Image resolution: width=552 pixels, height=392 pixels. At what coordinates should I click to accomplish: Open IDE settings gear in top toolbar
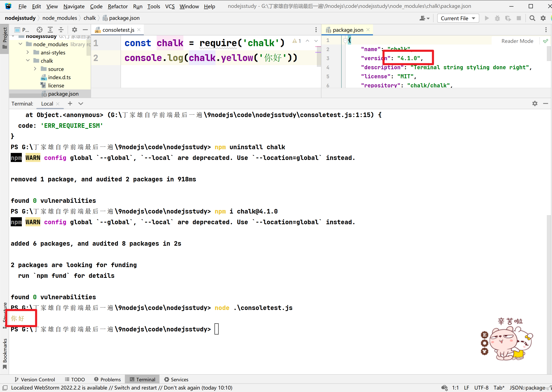(x=543, y=18)
